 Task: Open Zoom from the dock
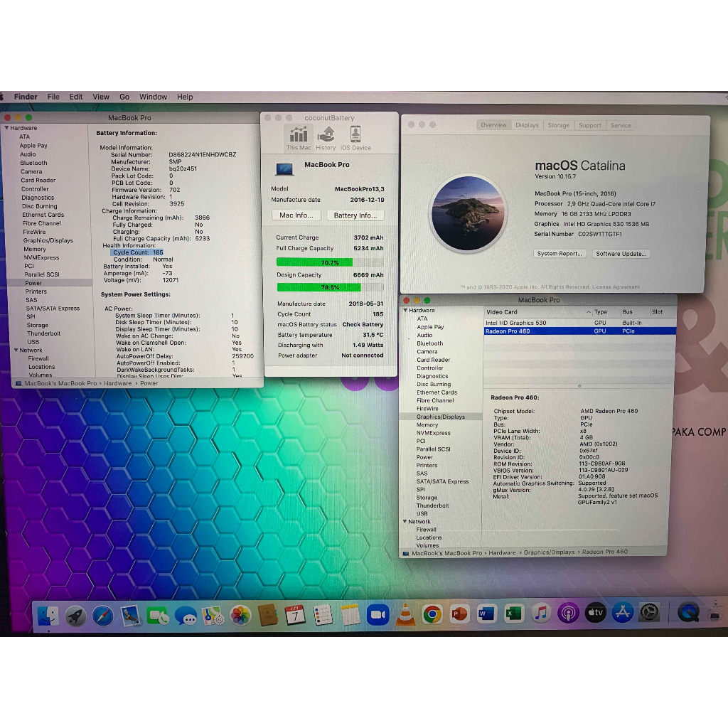pos(377,614)
